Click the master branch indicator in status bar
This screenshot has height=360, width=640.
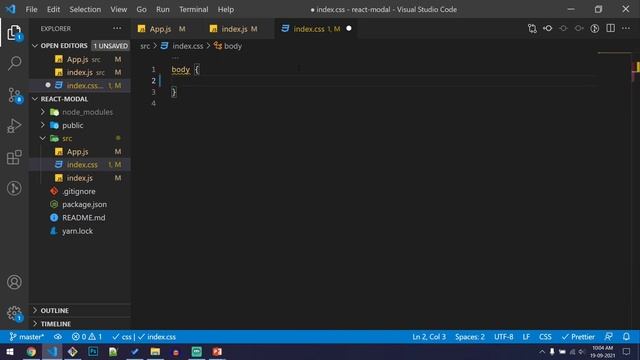pyautogui.click(x=27, y=337)
